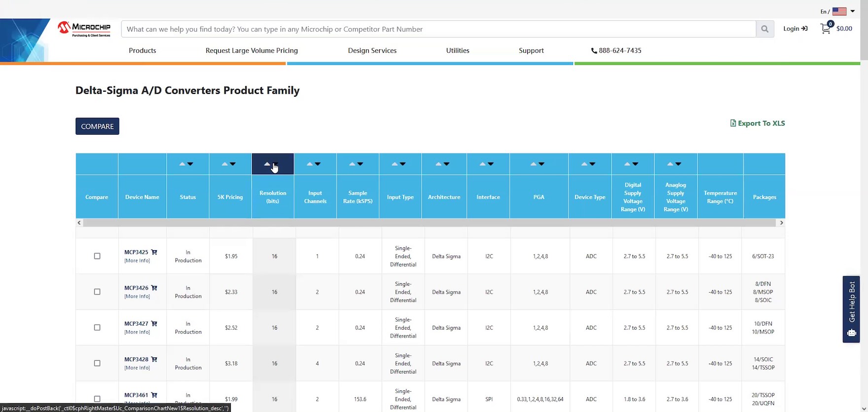The image size is (868, 412).
Task: Check the compare box for MCP3425
Action: [x=97, y=256]
